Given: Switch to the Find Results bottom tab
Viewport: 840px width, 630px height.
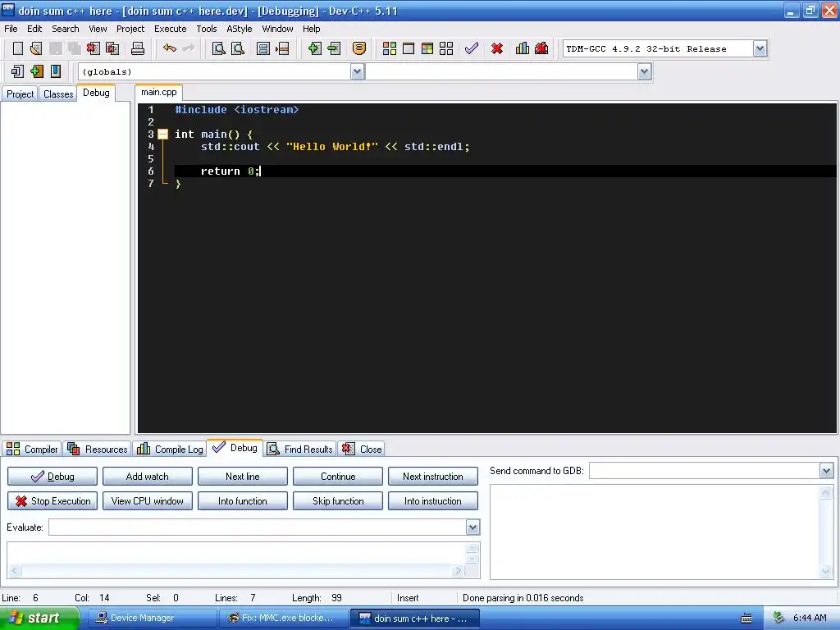Looking at the screenshot, I should [x=300, y=449].
